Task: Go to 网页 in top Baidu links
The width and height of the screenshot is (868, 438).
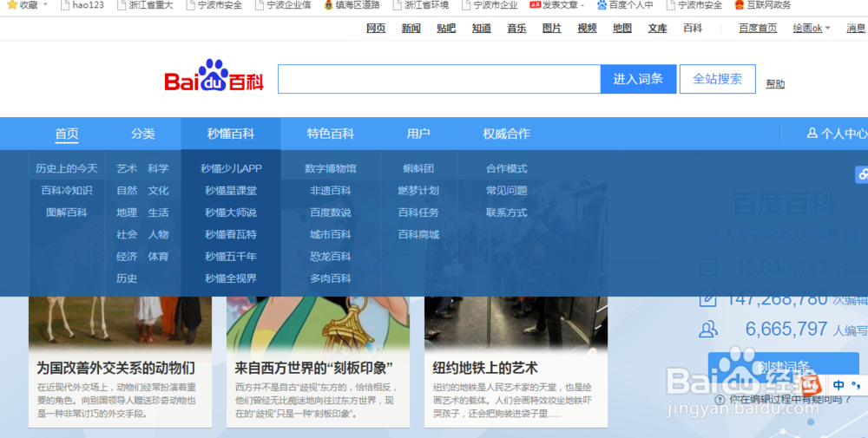Action: tap(376, 29)
